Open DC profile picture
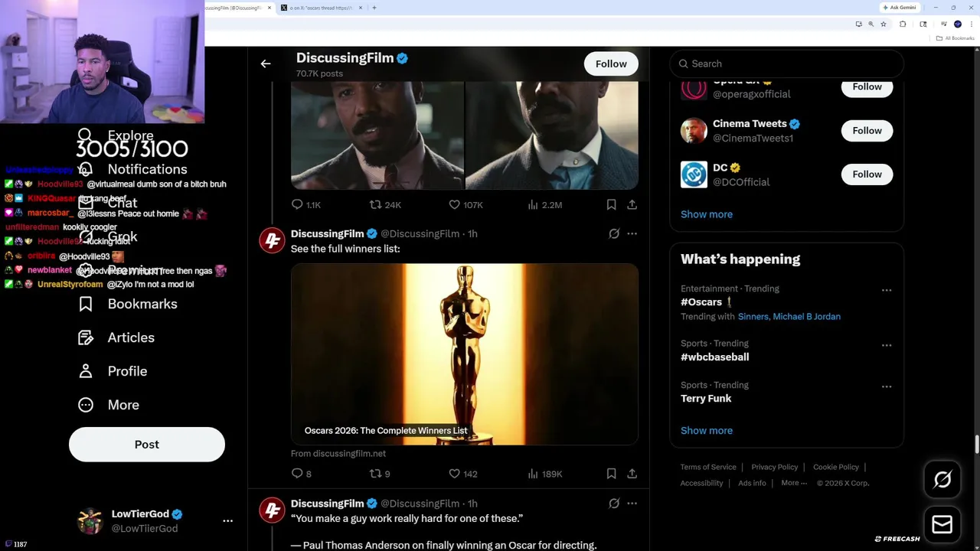This screenshot has width=980, height=551. pyautogui.click(x=694, y=174)
